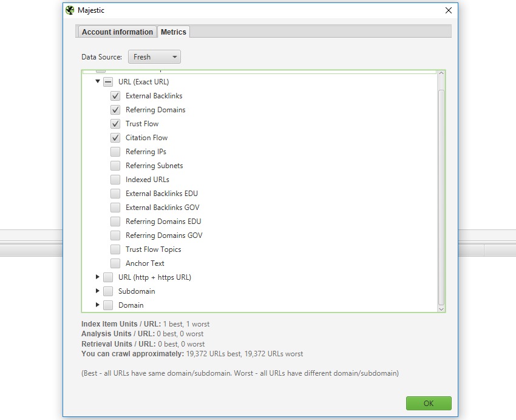
Task: Uncheck the Referring Domains checkbox
Action: [x=115, y=110]
